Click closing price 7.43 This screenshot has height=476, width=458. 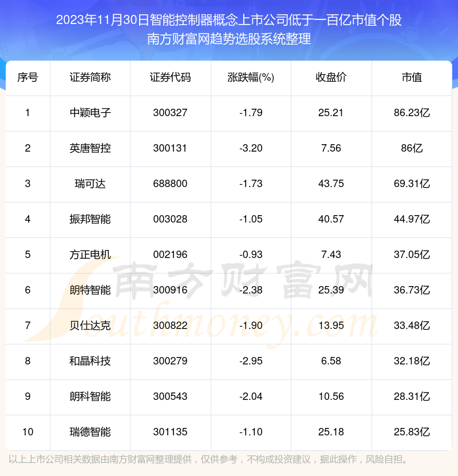331,255
